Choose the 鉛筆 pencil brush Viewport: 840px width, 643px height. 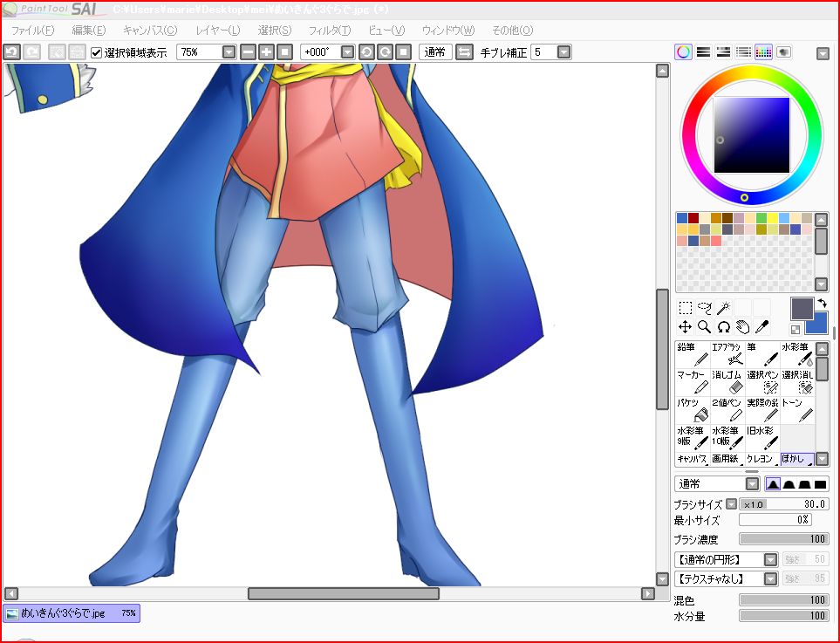point(692,354)
